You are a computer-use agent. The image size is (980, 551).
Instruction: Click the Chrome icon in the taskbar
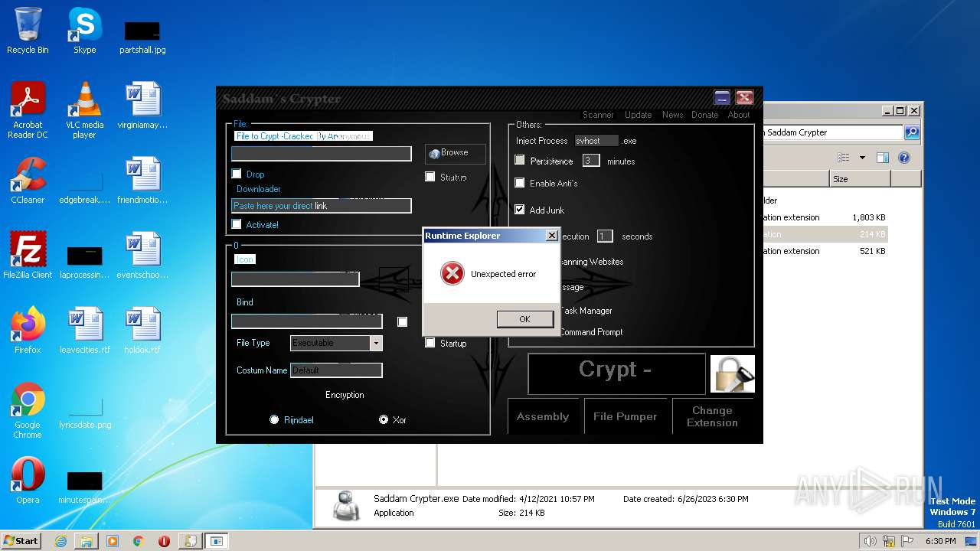coord(138,541)
